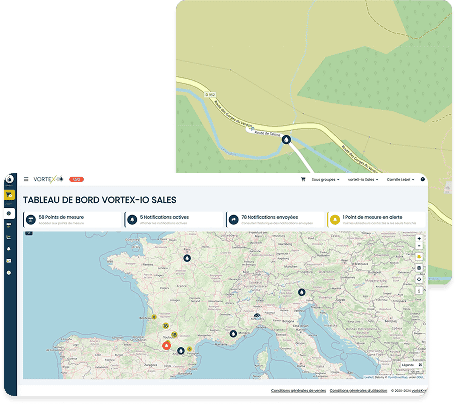Click the globe layer button on the map

[419, 268]
